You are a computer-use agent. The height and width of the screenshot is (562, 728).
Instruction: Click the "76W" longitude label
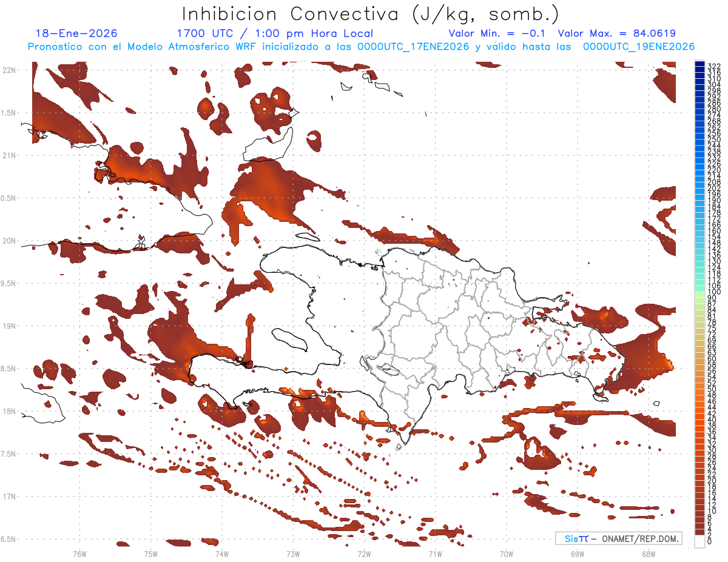point(79,554)
